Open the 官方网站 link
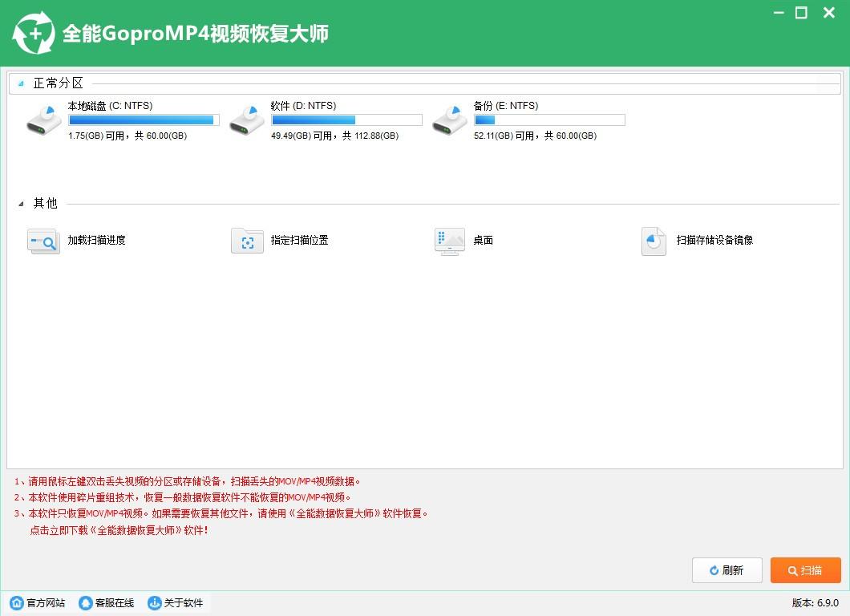Image resolution: width=850 pixels, height=616 pixels. pyautogui.click(x=46, y=603)
